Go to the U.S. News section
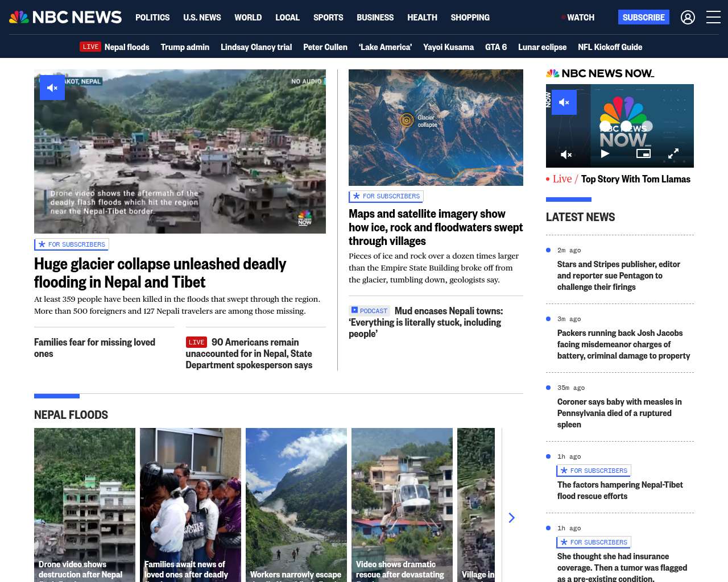This screenshot has width=728, height=582. click(x=202, y=18)
